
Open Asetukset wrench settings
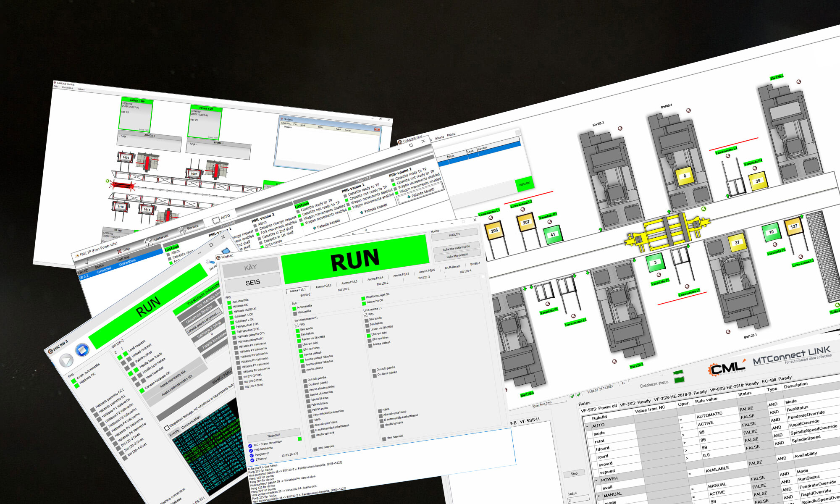148,241
